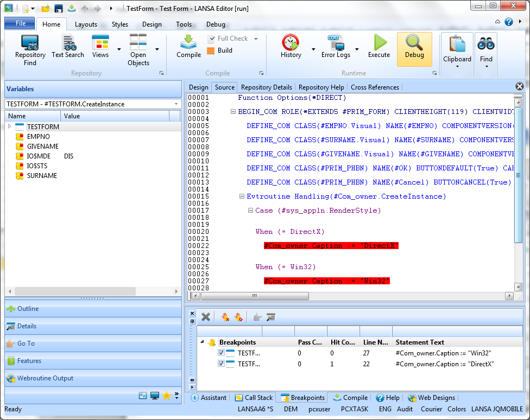This screenshot has width=530, height=420.
Task: Launch Text Search in ribbon
Action: 67,47
